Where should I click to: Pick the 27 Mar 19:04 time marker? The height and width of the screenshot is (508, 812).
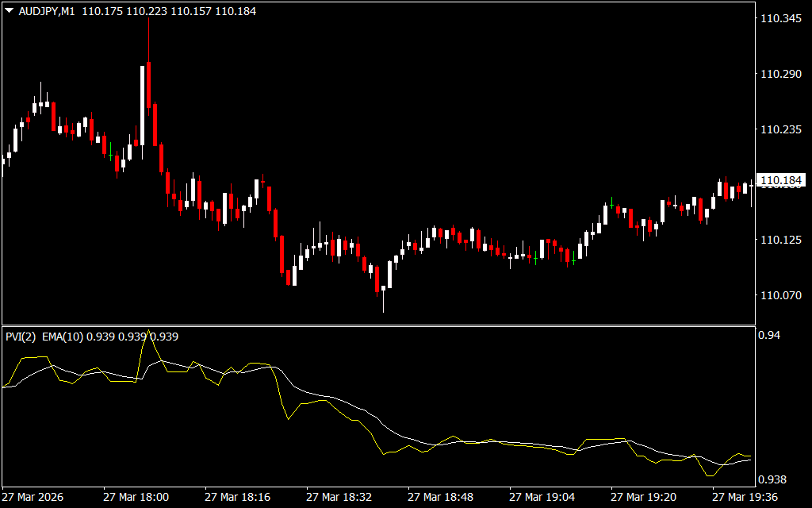(x=542, y=497)
